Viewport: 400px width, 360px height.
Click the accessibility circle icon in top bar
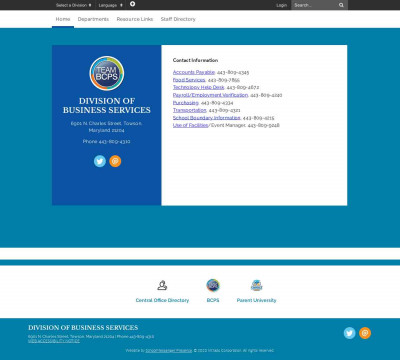pyautogui.click(x=132, y=4)
